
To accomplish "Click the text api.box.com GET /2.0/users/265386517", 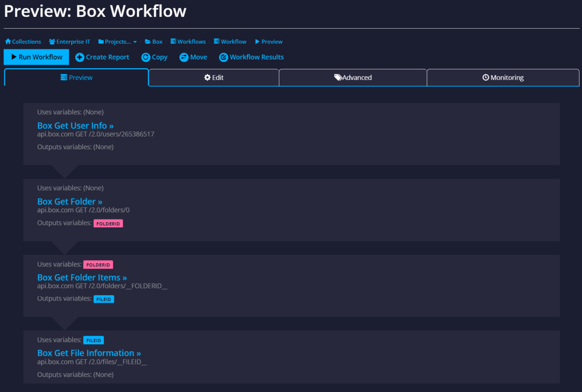I will [96, 134].
